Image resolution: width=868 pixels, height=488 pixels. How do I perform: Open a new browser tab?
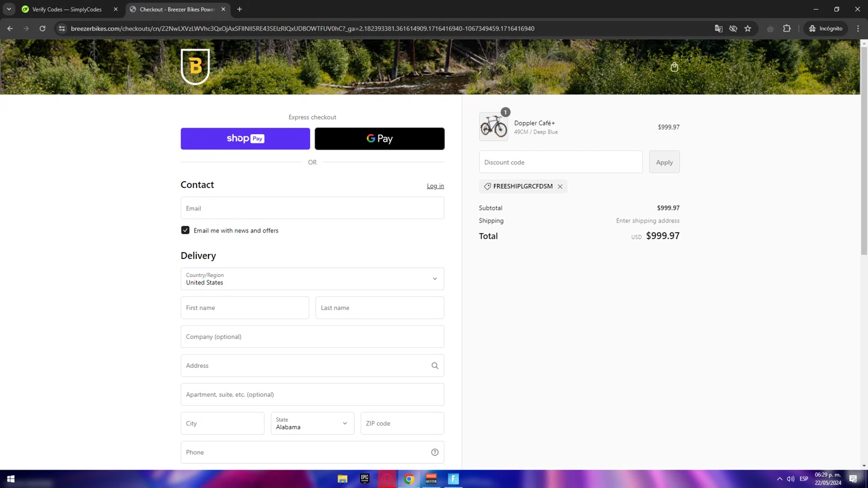[x=240, y=9]
